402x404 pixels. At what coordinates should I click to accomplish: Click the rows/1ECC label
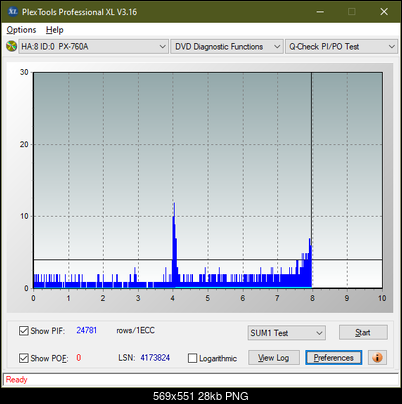click(135, 330)
